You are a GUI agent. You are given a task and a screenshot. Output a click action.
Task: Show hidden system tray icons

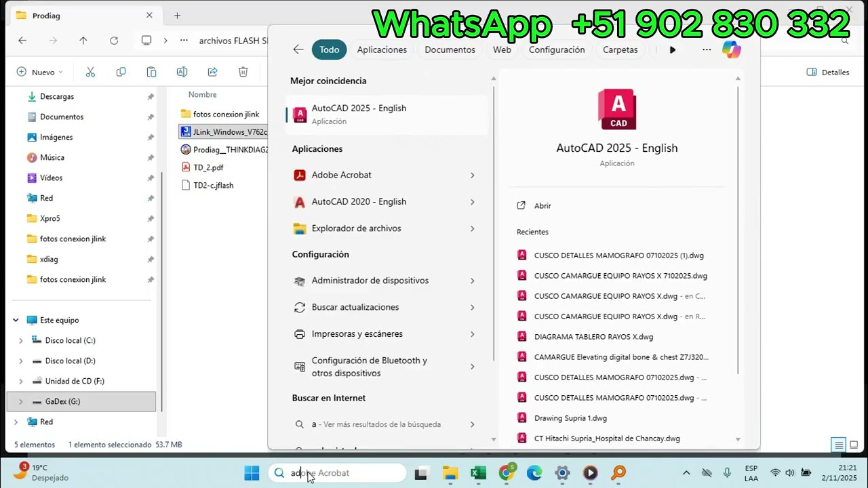686,473
